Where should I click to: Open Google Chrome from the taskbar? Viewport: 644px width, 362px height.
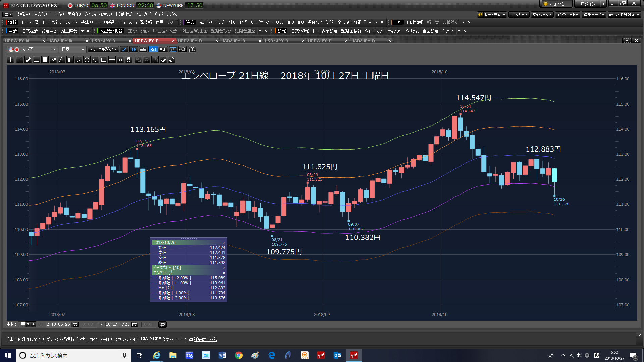coord(239,355)
